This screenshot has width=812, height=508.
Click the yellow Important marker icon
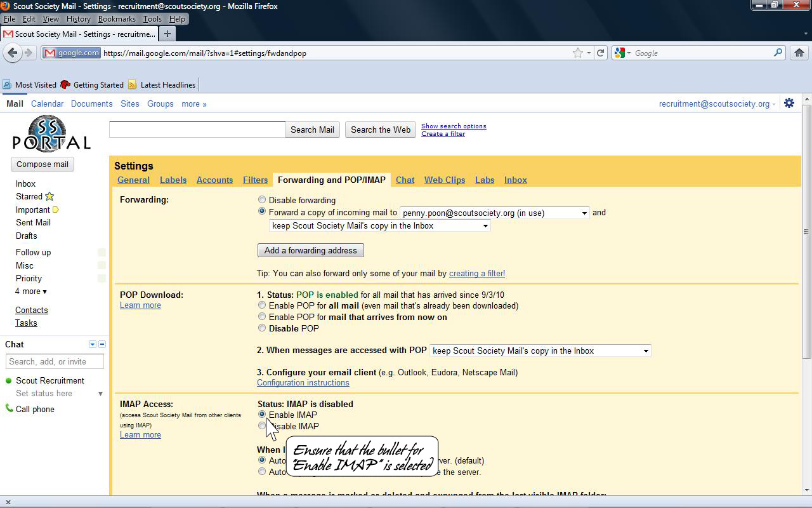55,210
